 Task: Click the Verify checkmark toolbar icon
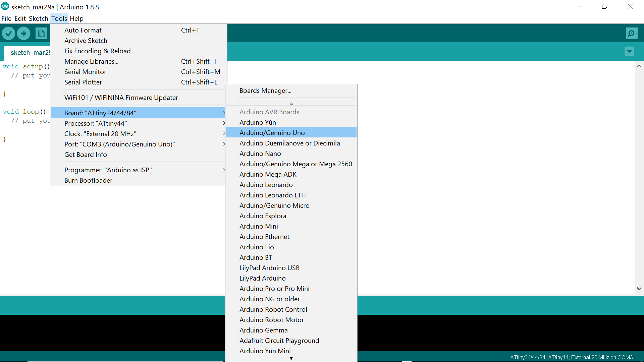tap(9, 33)
